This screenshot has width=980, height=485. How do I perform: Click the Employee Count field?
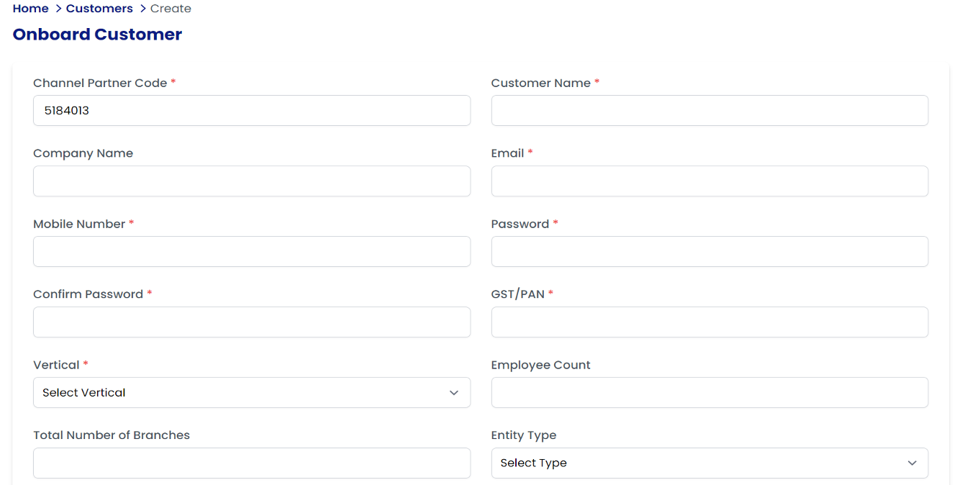(x=709, y=393)
